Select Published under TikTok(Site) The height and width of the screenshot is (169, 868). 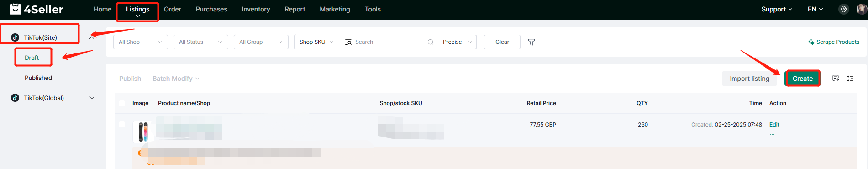(x=38, y=78)
